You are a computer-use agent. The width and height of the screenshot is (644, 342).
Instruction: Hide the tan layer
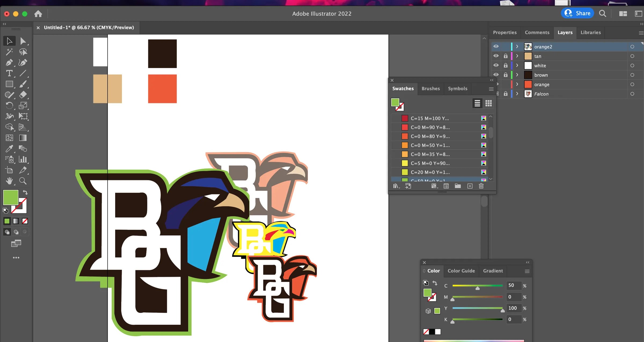click(496, 56)
